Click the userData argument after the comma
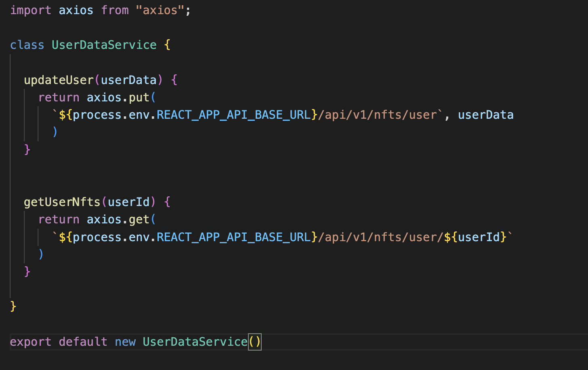The width and height of the screenshot is (588, 370). click(485, 115)
